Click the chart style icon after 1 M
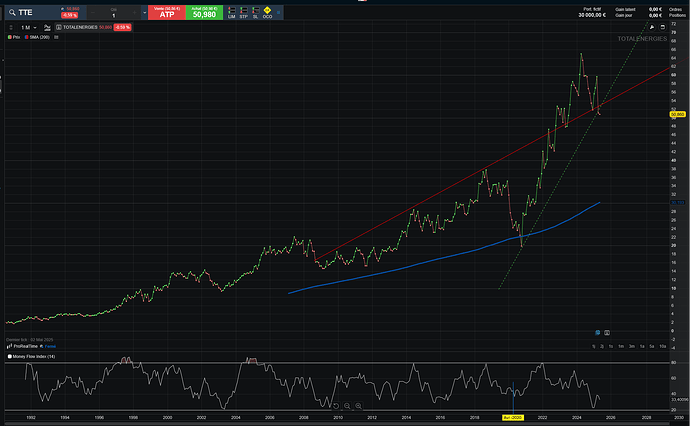 pyautogui.click(x=47, y=27)
